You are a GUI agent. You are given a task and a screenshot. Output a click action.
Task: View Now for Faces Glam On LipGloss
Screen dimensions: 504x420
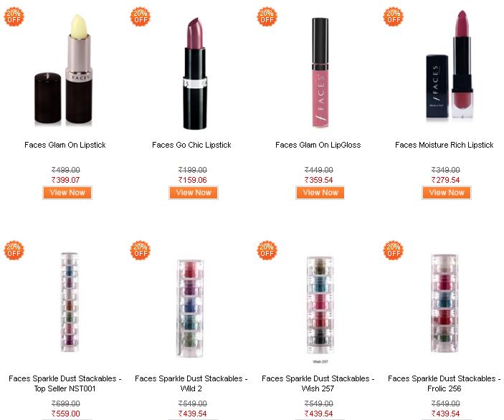pyautogui.click(x=320, y=193)
